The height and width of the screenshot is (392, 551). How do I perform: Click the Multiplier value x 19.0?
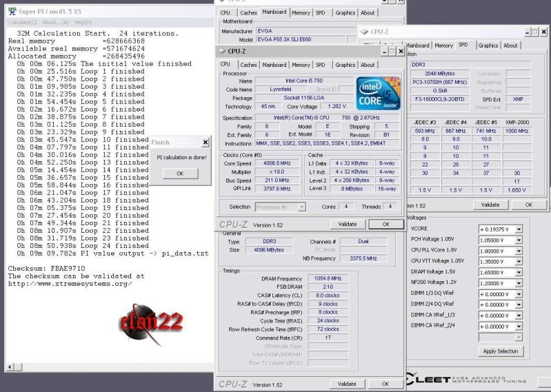click(x=277, y=172)
